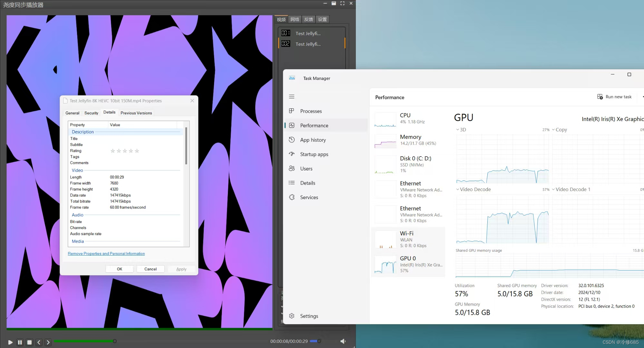This screenshot has width=644, height=348.
Task: Open the Processes page in Task Manager
Action: pyautogui.click(x=311, y=111)
